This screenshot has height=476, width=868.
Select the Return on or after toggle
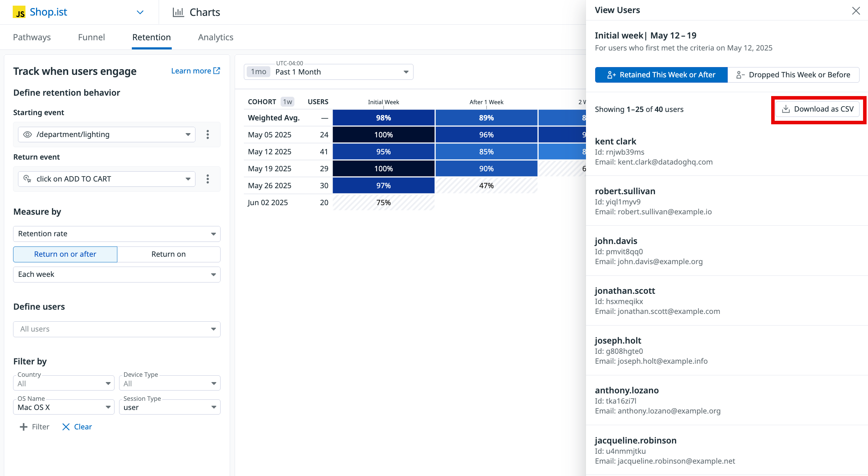[65, 254]
